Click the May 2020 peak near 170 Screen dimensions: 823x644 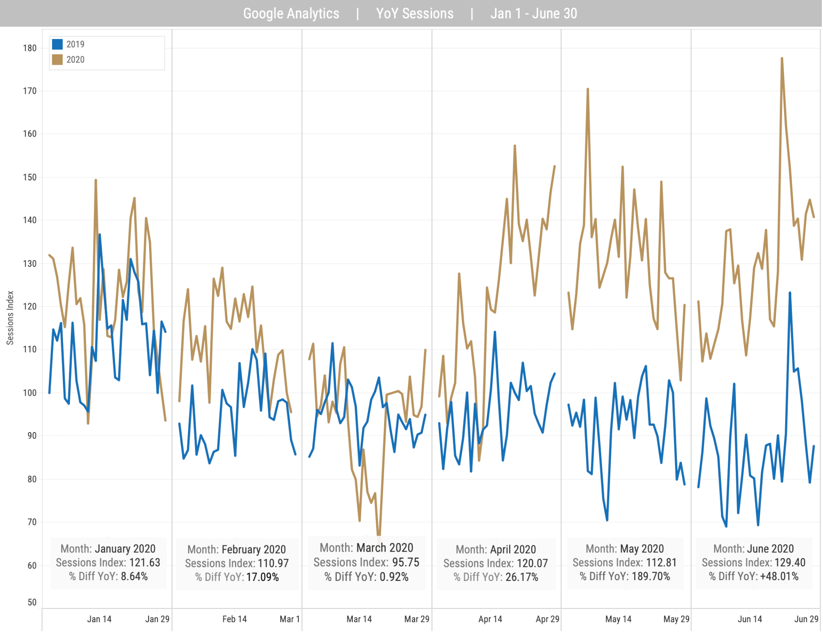pos(588,89)
